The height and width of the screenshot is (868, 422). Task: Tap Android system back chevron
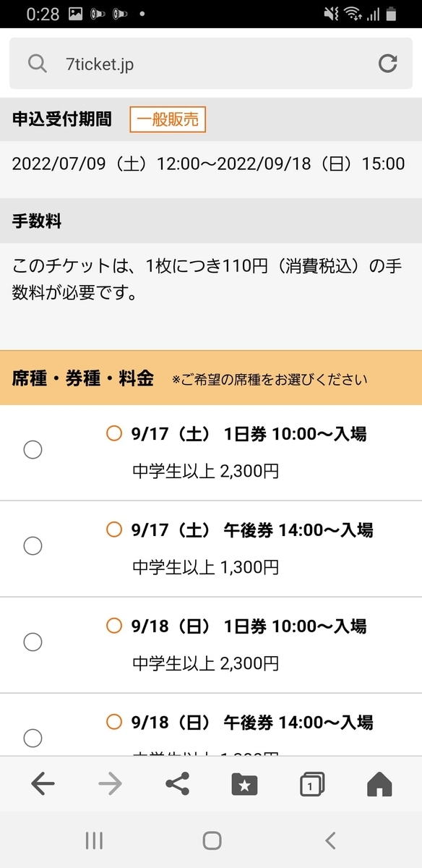point(330,840)
